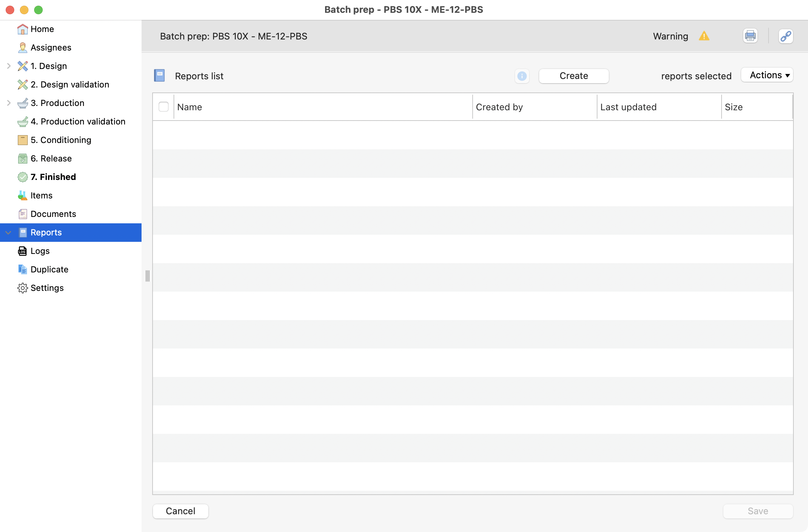
Task: Click the sidebar splitter handle
Action: pyautogui.click(x=147, y=276)
